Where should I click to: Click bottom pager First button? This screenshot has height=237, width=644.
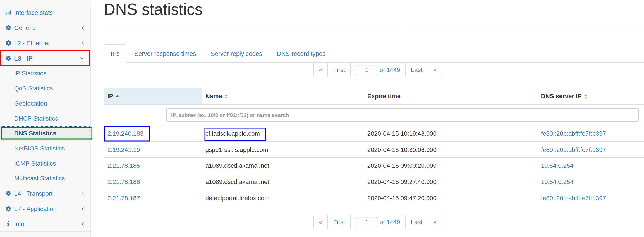(x=339, y=222)
